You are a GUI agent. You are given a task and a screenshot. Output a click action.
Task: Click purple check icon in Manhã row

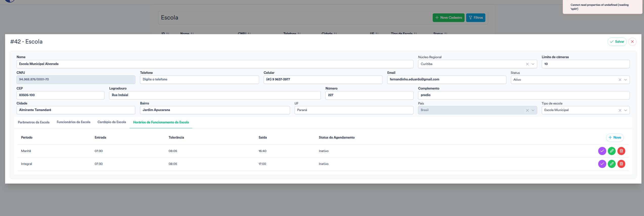(602, 151)
